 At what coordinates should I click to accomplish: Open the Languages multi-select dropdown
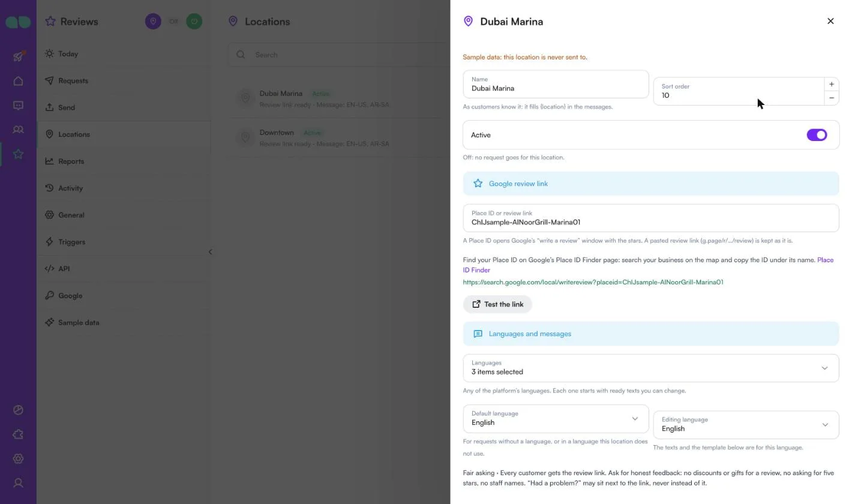pos(651,368)
